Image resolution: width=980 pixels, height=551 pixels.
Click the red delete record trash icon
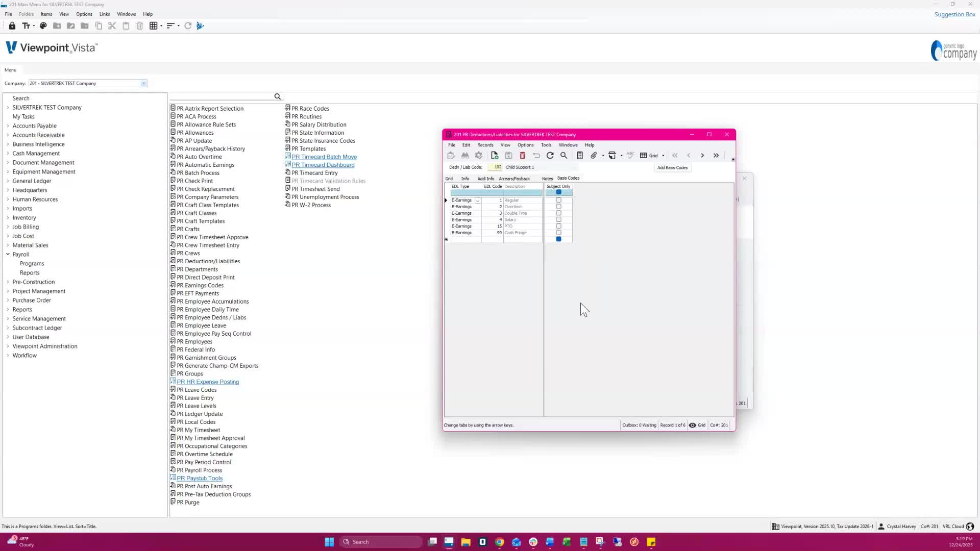click(522, 156)
